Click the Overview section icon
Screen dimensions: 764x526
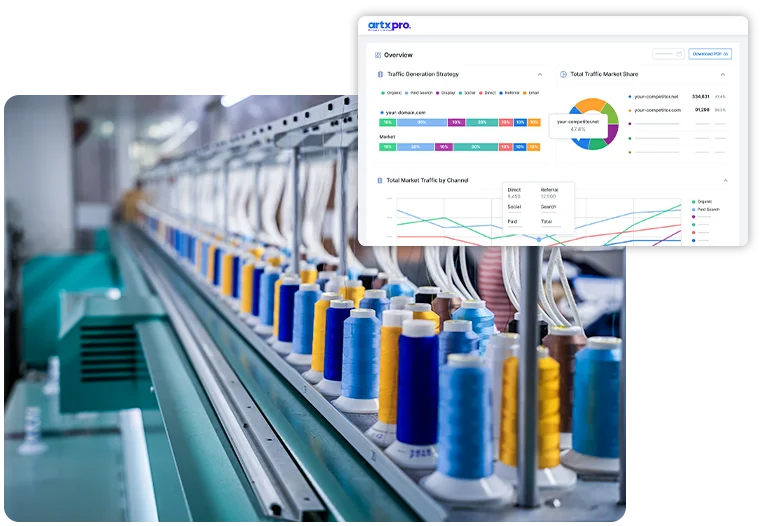pos(377,55)
